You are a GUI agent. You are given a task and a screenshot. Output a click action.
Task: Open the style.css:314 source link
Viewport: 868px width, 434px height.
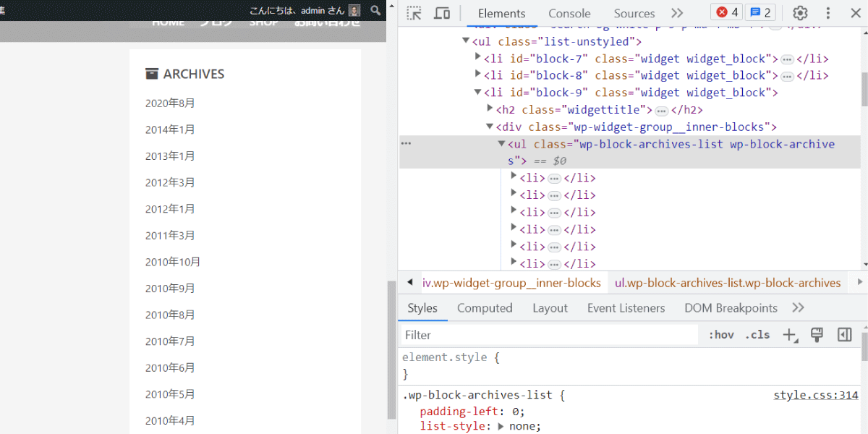(x=816, y=395)
